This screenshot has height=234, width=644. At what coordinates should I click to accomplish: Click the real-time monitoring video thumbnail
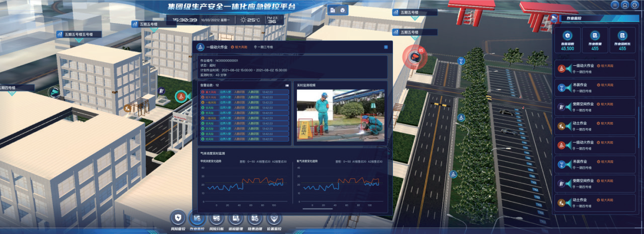[340, 115]
